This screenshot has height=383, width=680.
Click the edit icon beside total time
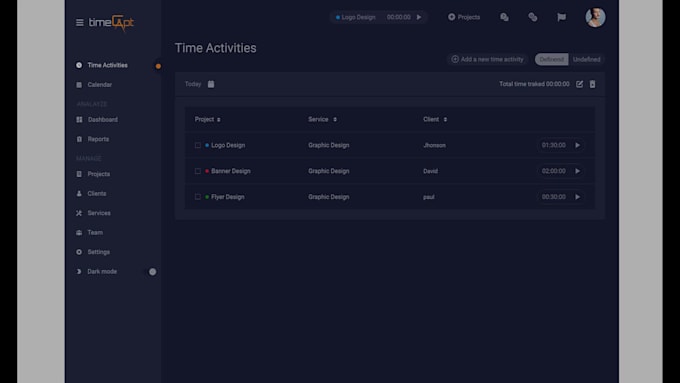coord(579,84)
